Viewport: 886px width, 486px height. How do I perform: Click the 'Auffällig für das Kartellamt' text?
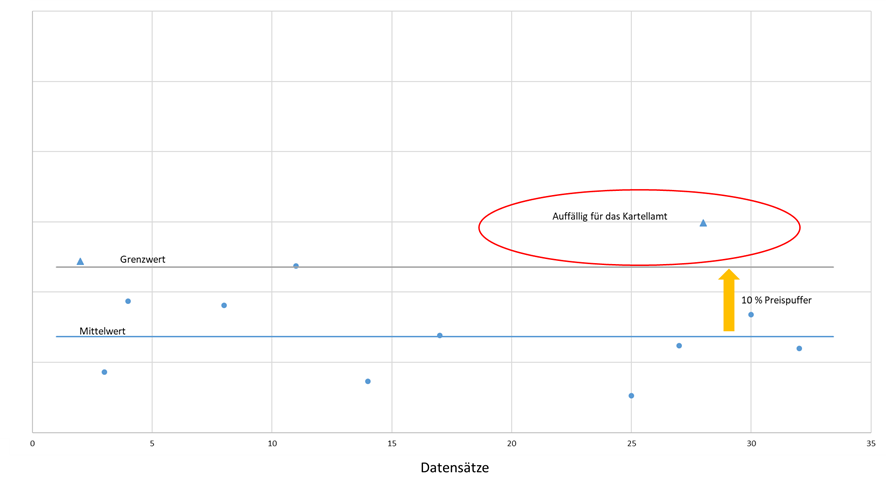point(610,216)
